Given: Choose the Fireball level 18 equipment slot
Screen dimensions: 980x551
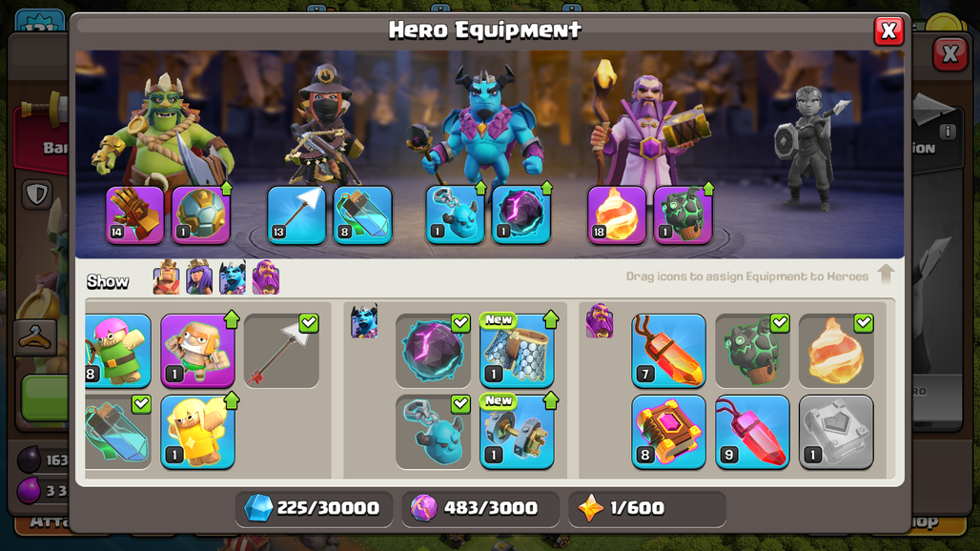Looking at the screenshot, I should coord(616,214).
